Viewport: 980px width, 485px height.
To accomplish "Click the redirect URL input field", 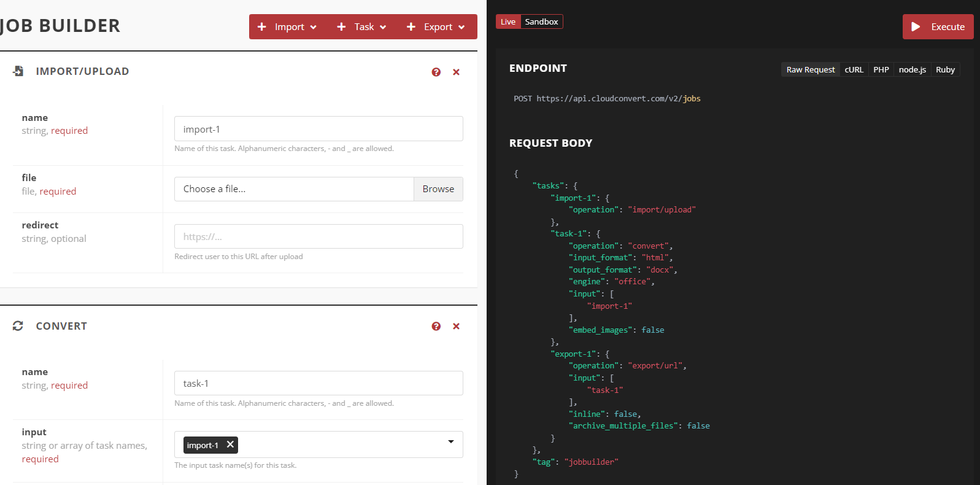I will [318, 236].
